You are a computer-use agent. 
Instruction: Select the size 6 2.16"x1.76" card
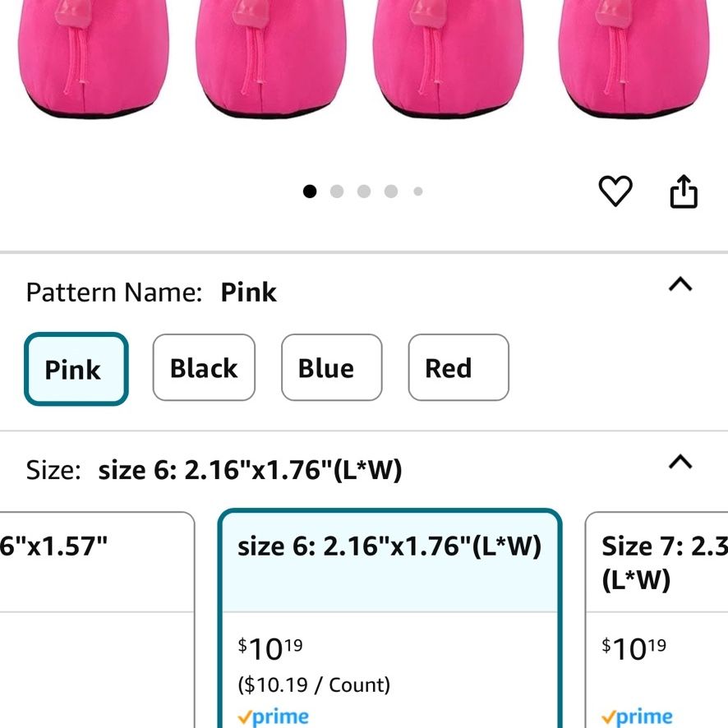(389, 619)
